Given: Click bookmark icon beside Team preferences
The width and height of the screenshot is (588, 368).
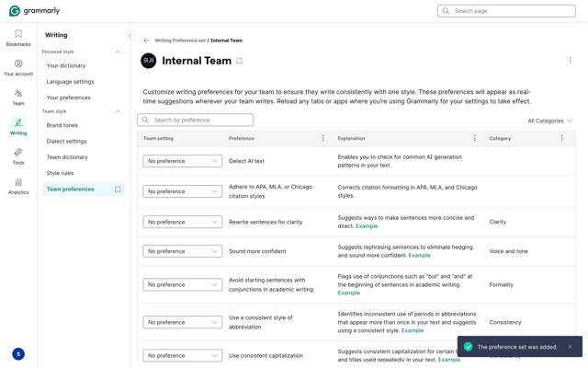Looking at the screenshot, I should pyautogui.click(x=118, y=190).
